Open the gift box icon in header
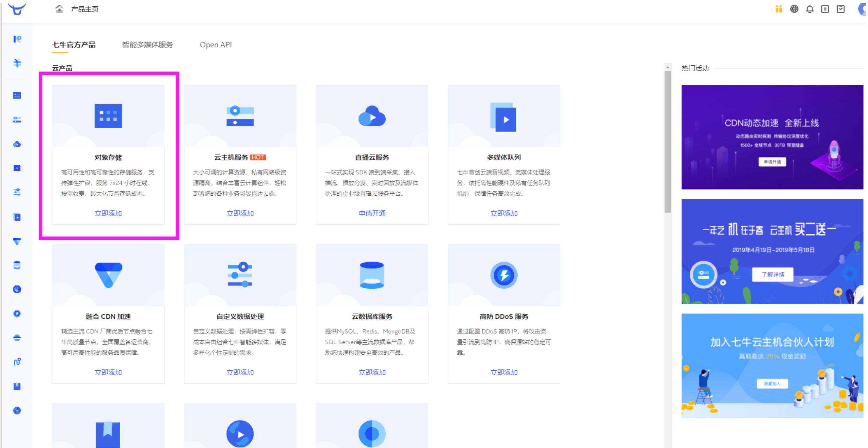The height and width of the screenshot is (448, 868). tap(778, 9)
